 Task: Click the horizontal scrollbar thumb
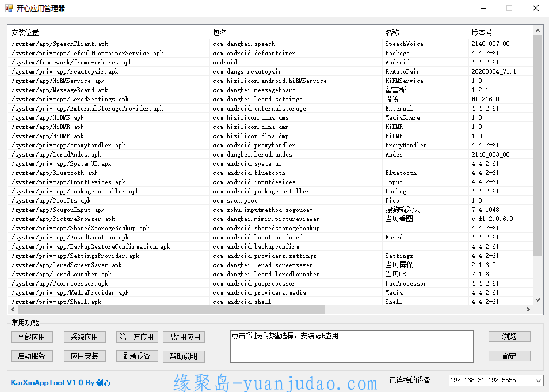click(x=171, y=309)
